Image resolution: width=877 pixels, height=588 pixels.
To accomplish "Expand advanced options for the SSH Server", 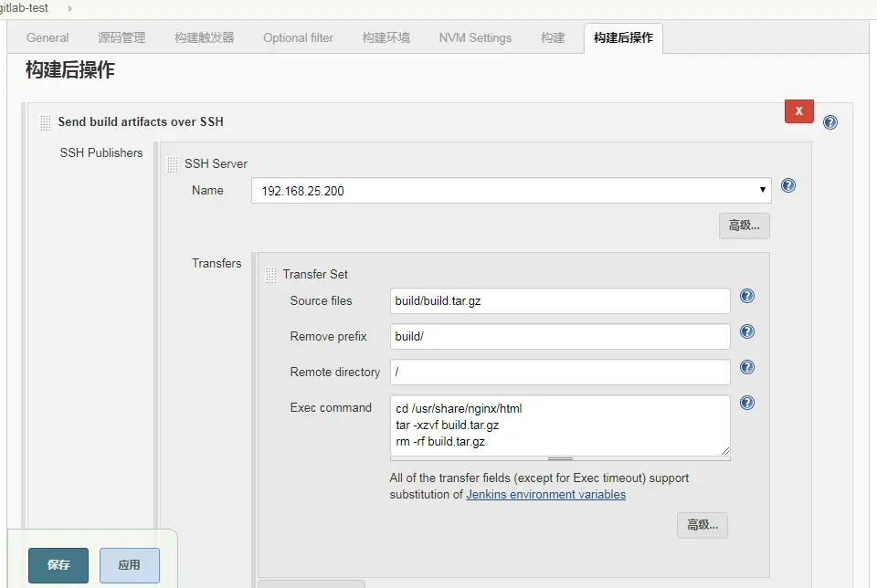I will pos(742,226).
